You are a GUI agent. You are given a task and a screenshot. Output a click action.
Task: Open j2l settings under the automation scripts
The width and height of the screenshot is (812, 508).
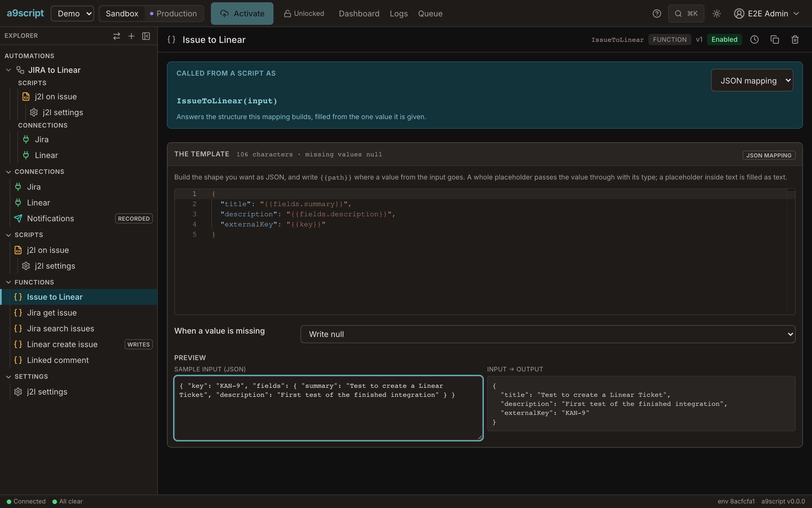tap(63, 112)
